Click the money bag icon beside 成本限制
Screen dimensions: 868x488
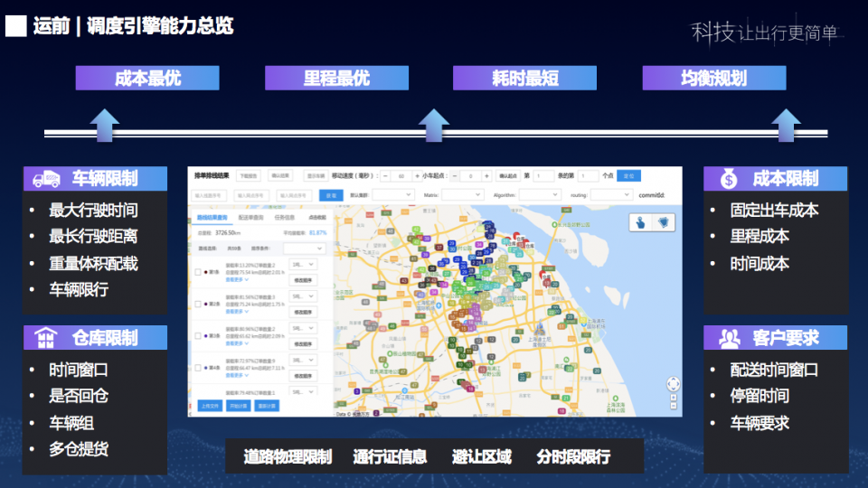coord(729,179)
